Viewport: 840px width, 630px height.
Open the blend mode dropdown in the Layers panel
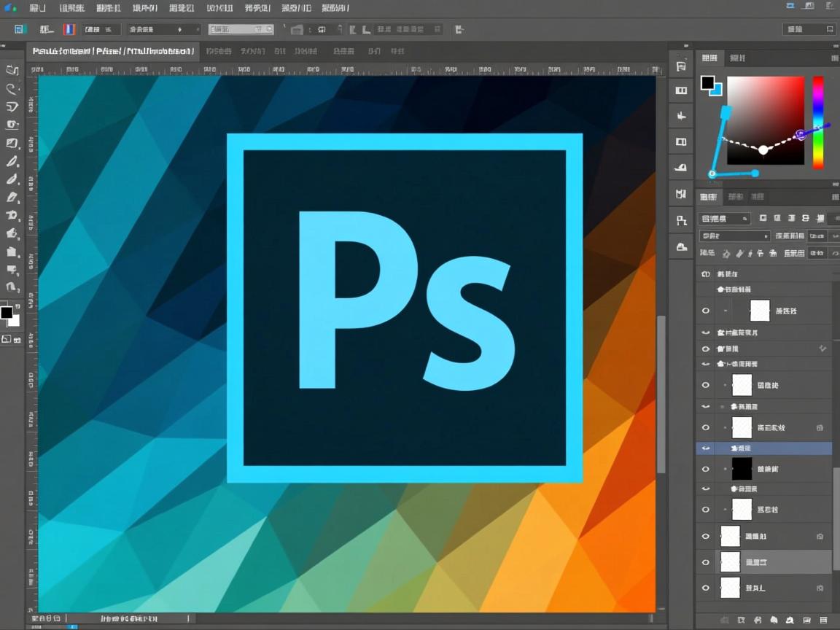[x=734, y=236]
